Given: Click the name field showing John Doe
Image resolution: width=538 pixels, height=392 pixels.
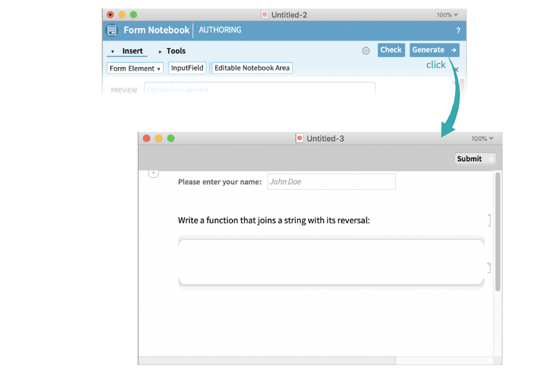Looking at the screenshot, I should [x=331, y=182].
